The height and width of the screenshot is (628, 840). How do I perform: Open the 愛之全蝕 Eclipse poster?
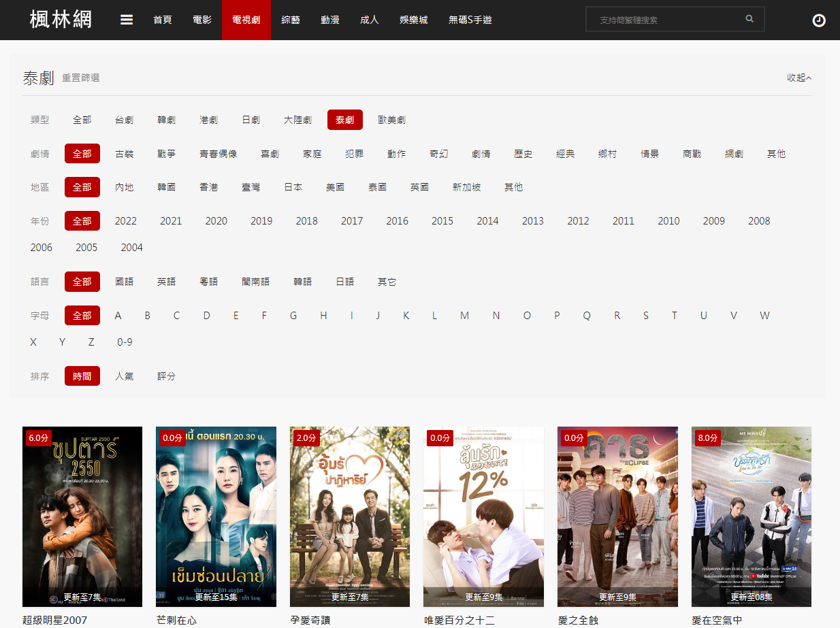617,516
